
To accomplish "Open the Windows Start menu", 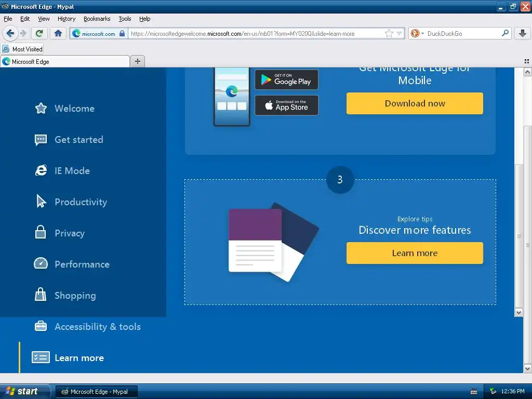I will tap(24, 391).
